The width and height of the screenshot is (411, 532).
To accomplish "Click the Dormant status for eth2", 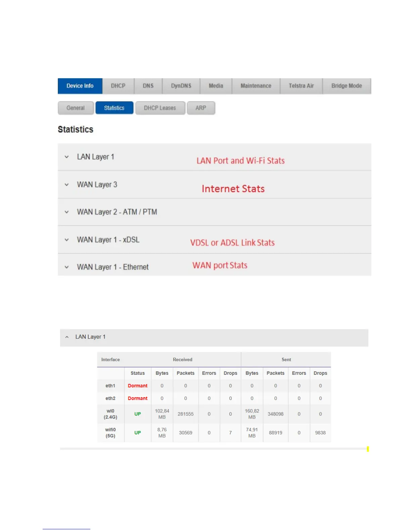I will pos(138,398).
